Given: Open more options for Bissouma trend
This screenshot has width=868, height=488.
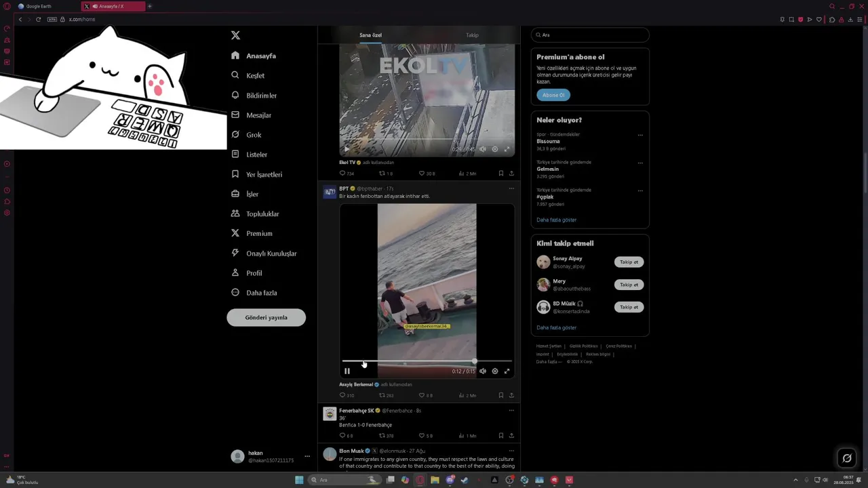Looking at the screenshot, I should click(640, 135).
